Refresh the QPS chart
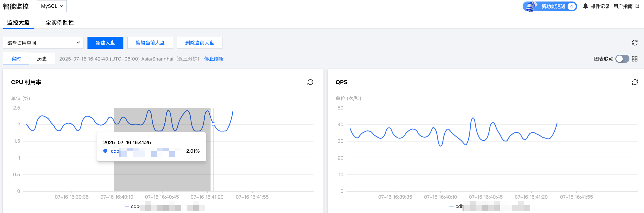 click(635, 82)
